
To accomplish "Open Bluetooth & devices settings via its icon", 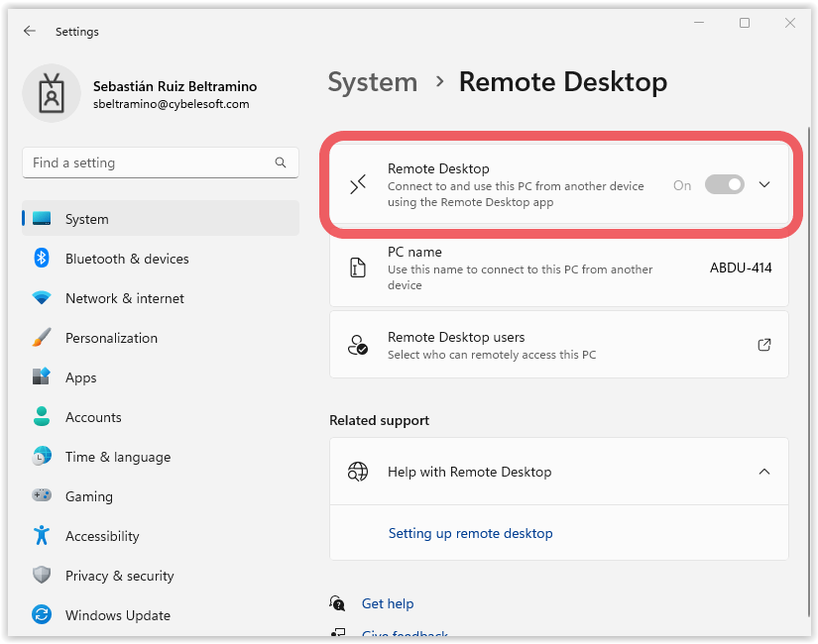I will pyautogui.click(x=42, y=259).
